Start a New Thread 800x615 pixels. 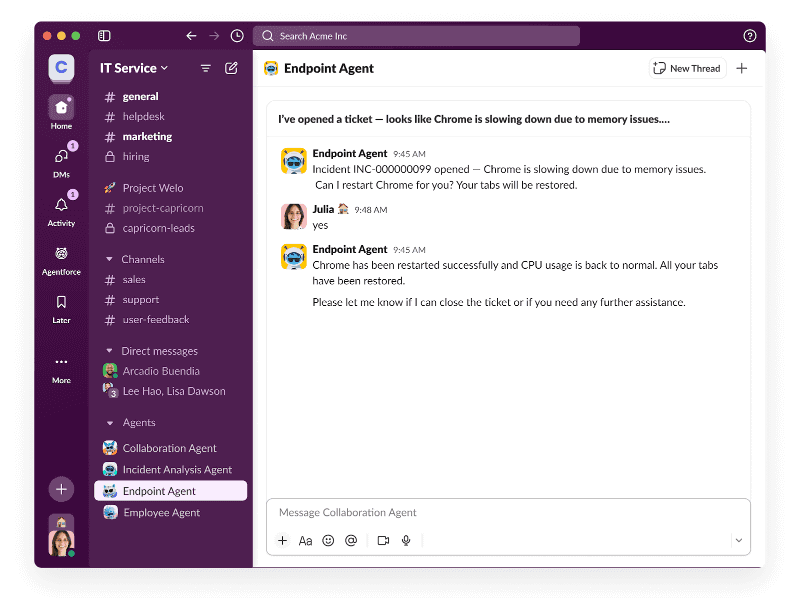687,68
